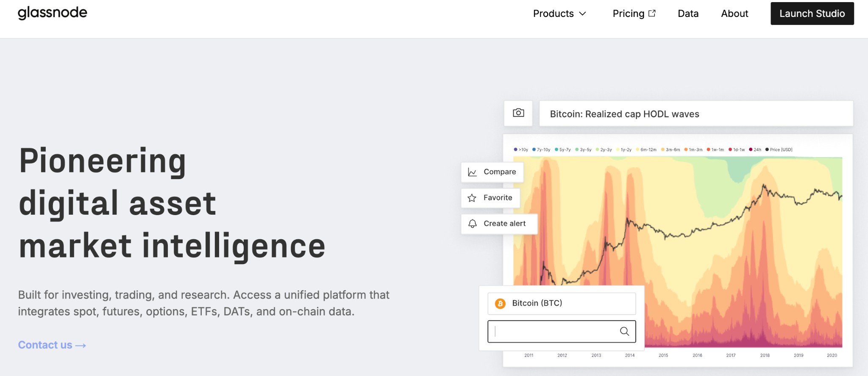Click the Compare chart icon

pyautogui.click(x=472, y=172)
